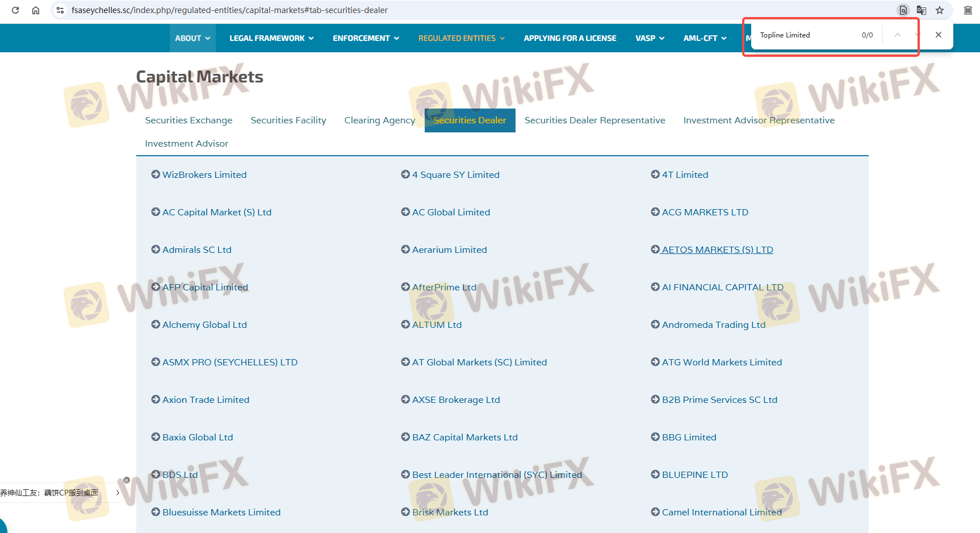Select the Clearing Agency tab
The width and height of the screenshot is (980, 533).
tap(380, 120)
